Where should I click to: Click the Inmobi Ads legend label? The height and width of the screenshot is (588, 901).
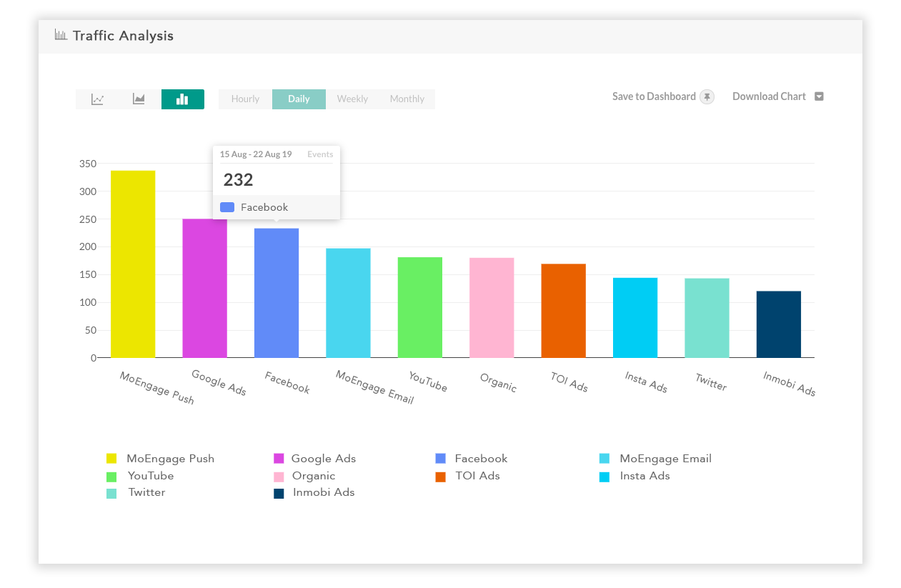tap(324, 492)
